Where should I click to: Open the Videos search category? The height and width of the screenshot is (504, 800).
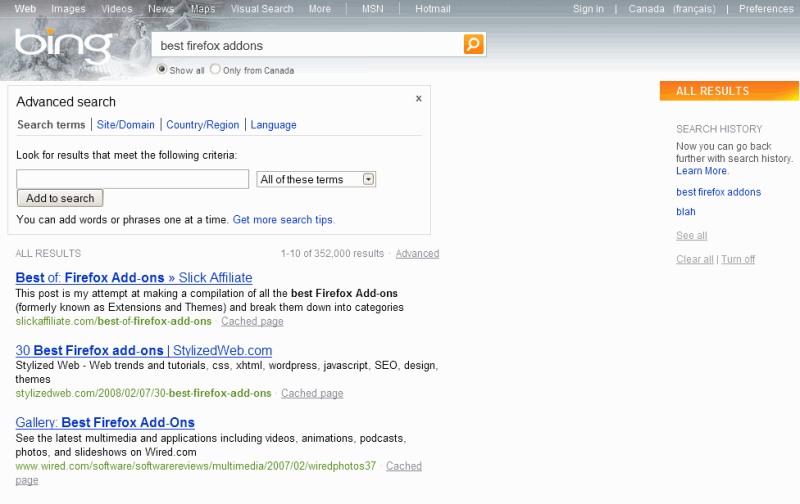(x=116, y=9)
